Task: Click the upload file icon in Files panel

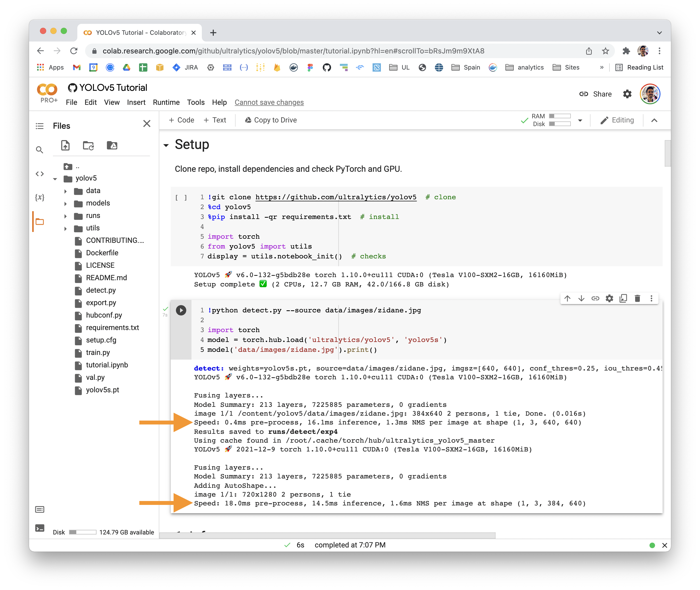Action: tap(66, 146)
